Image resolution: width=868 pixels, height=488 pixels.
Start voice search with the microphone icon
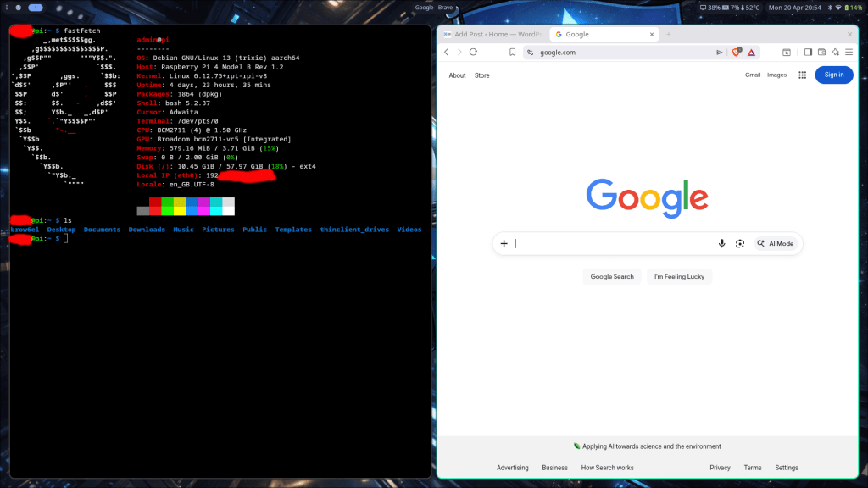(721, 243)
